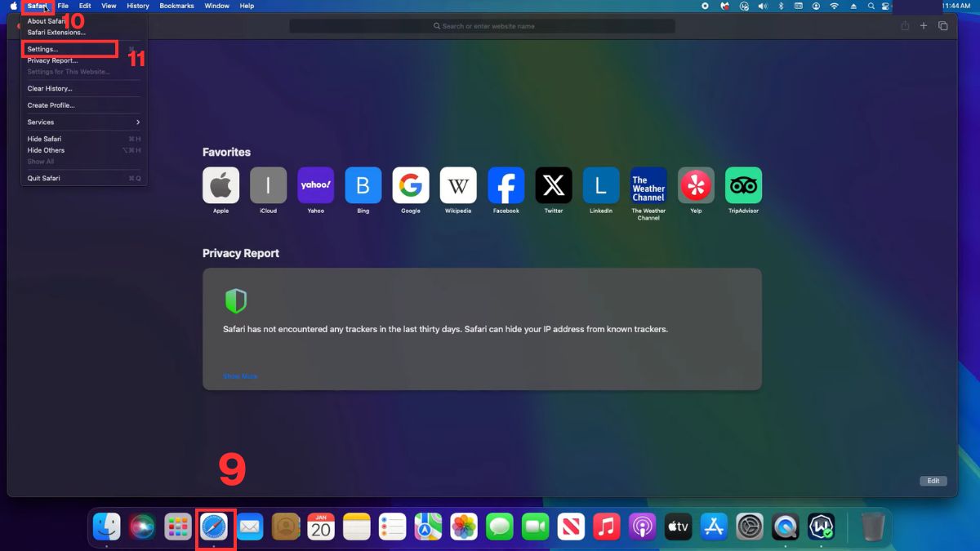Click Show More link in Privacy Report
980x551 pixels.
pyautogui.click(x=240, y=376)
